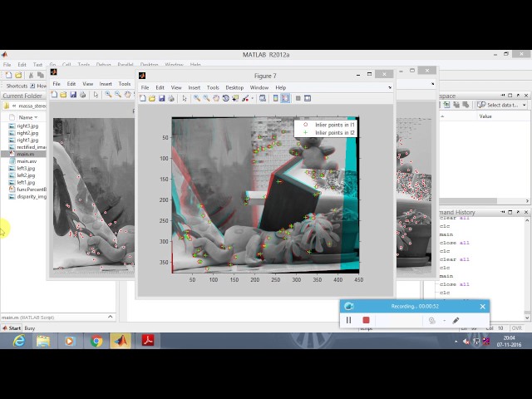This screenshot has height=399, width=532.
Task: Click Shortcuts label in MATLAB shortcuts bar
Action: point(17,86)
